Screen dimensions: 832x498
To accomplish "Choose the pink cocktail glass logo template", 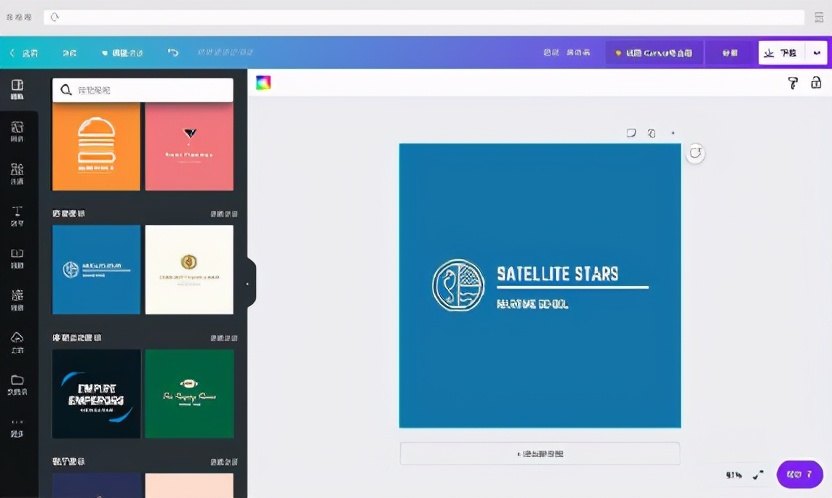I will tap(189, 146).
